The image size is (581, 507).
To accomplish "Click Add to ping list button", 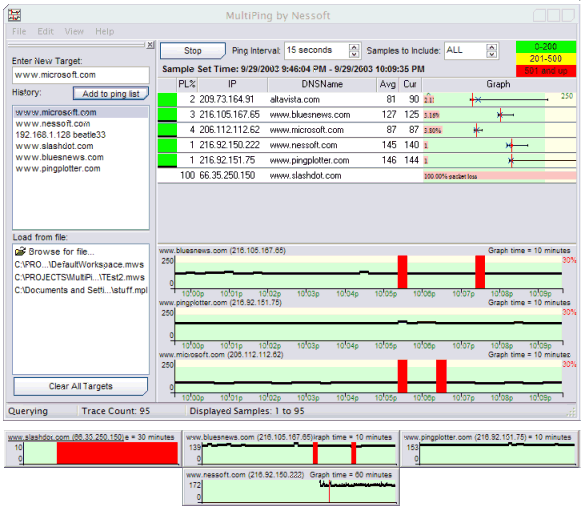I will point(111,94).
